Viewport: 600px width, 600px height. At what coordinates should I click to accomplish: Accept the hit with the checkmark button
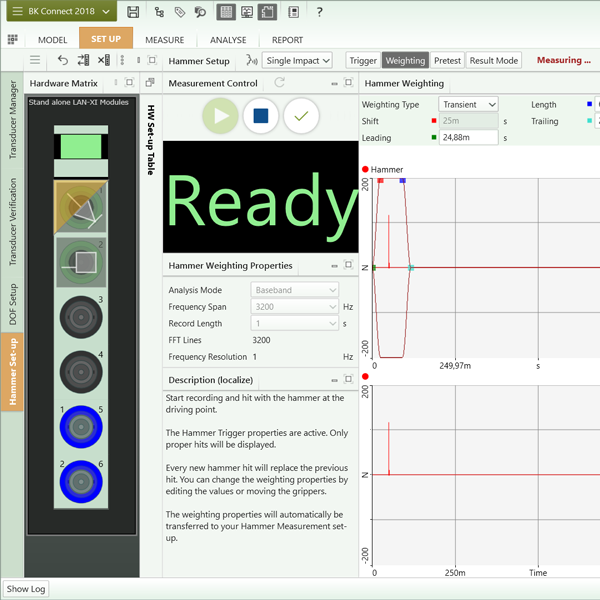click(x=301, y=116)
